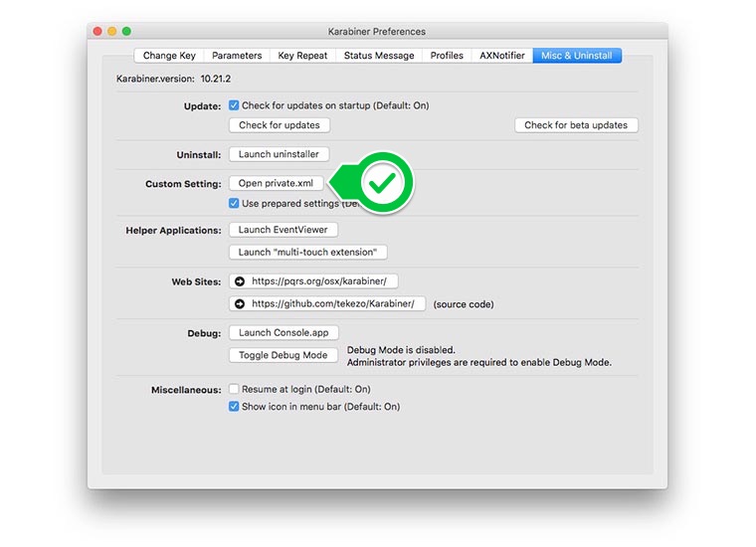Open the Profiles tab
Image resolution: width=756 pixels, height=547 pixels.
tap(447, 56)
